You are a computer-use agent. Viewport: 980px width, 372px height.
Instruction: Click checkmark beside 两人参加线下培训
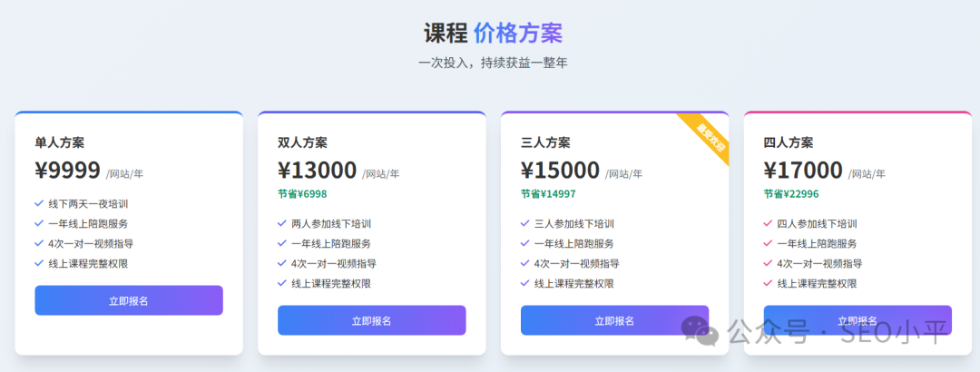pyautogui.click(x=282, y=224)
